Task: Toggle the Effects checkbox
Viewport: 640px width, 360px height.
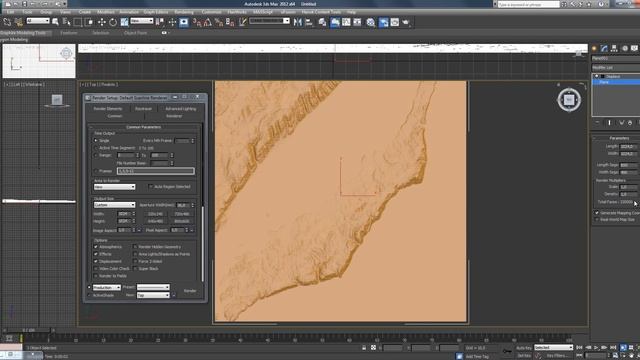Action: click(x=96, y=254)
